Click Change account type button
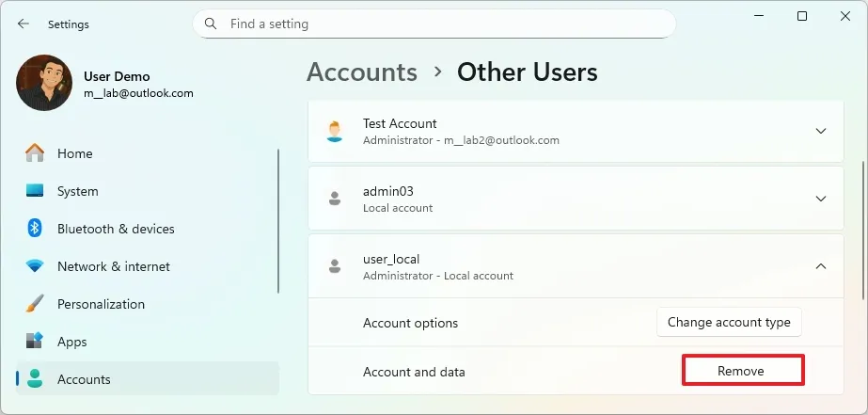The image size is (868, 415). (729, 322)
